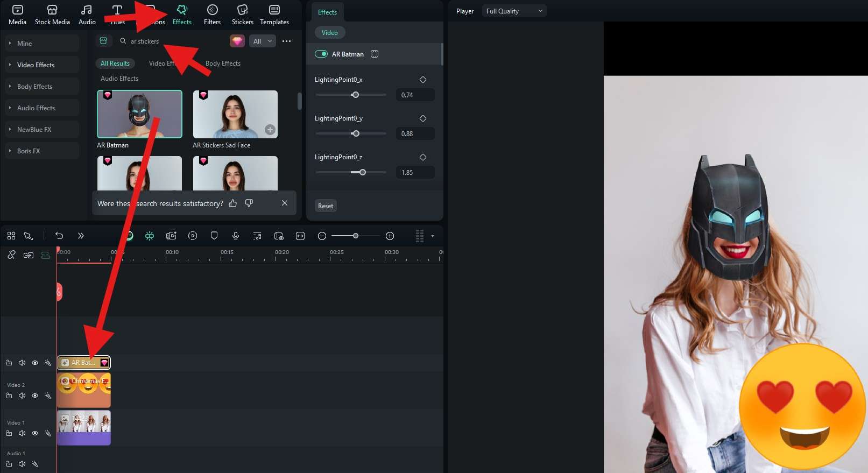This screenshot has width=868, height=473.
Task: Expand the NewBlue FX category
Action: tap(41, 129)
